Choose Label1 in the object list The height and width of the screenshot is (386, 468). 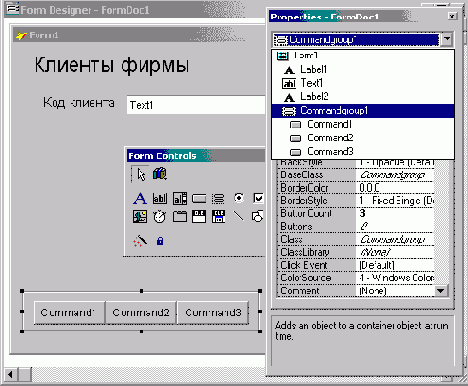pos(363,69)
